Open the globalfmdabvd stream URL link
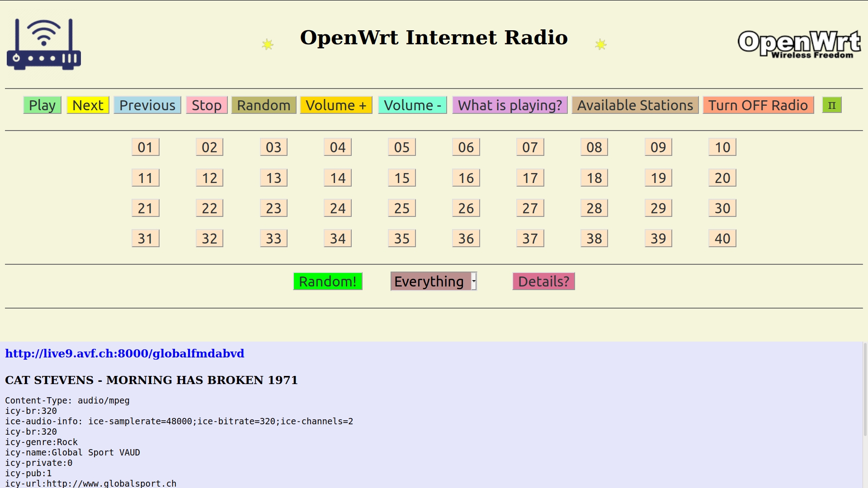The height and width of the screenshot is (488, 868). [124, 353]
